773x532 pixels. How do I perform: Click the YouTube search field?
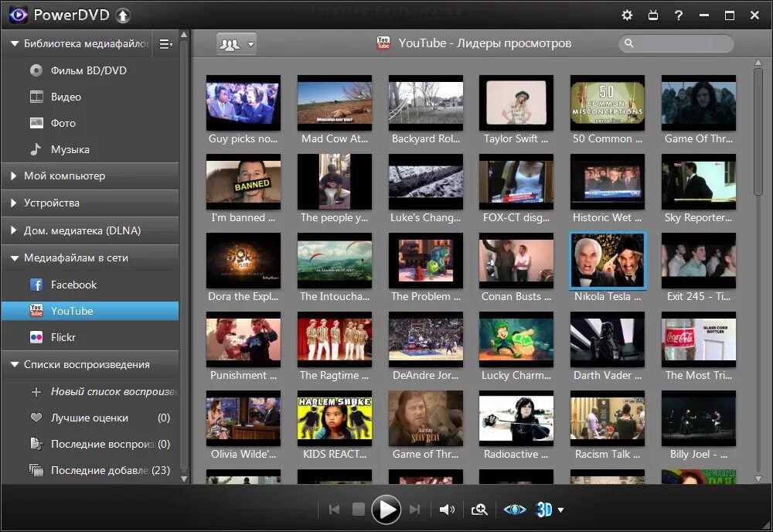point(676,43)
